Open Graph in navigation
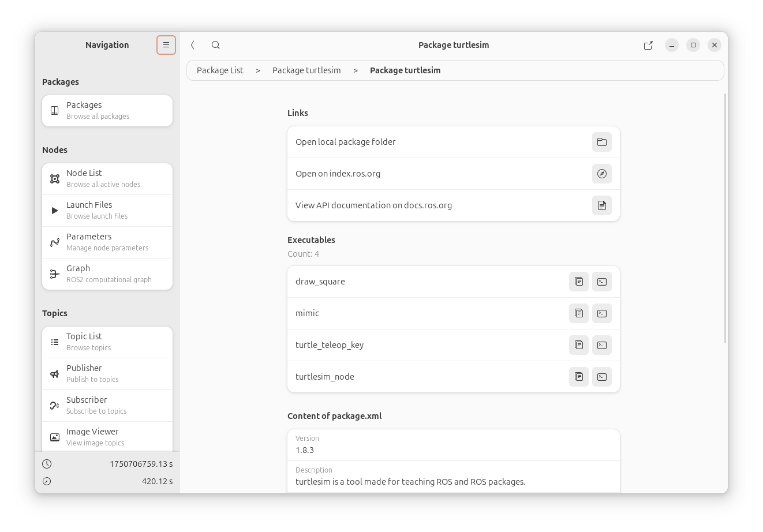Viewport: 763px width, 532px height. coord(107,274)
